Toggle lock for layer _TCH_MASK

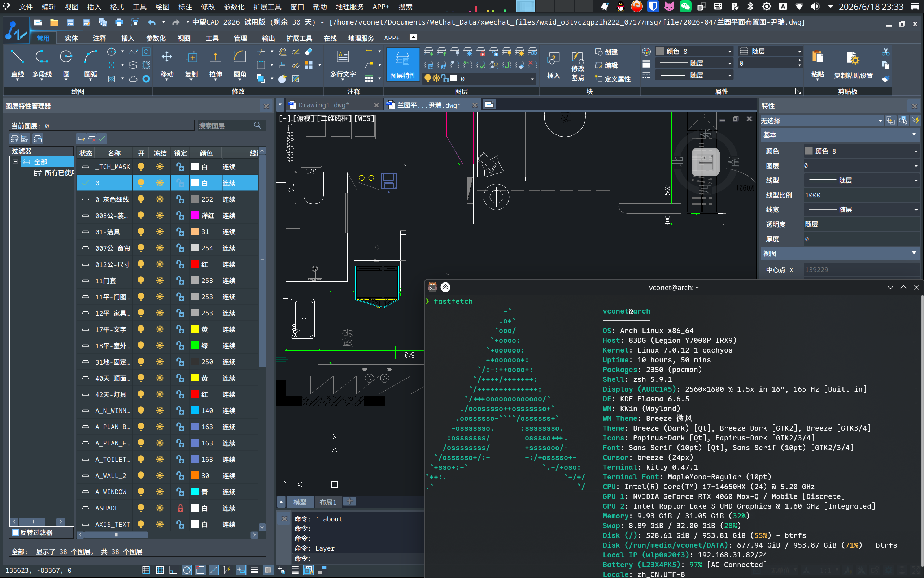[180, 167]
